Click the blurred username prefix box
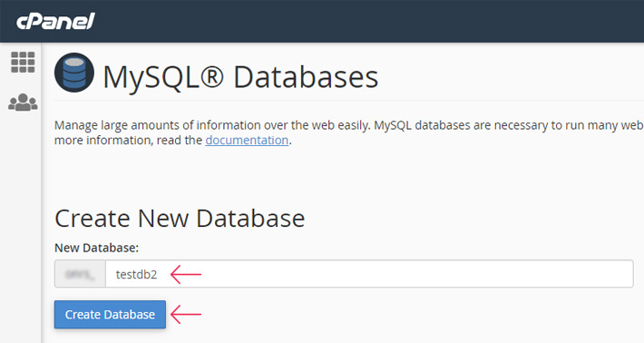Viewport: 644px width, 343px height. pyautogui.click(x=80, y=273)
